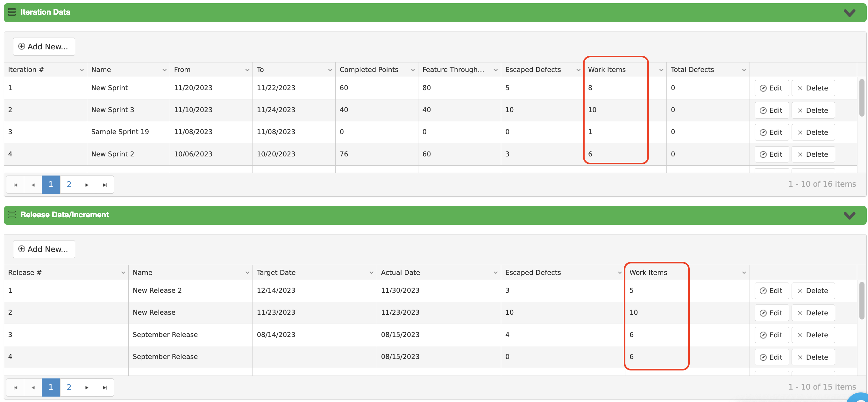Delete release 2 named New Release

click(x=813, y=313)
